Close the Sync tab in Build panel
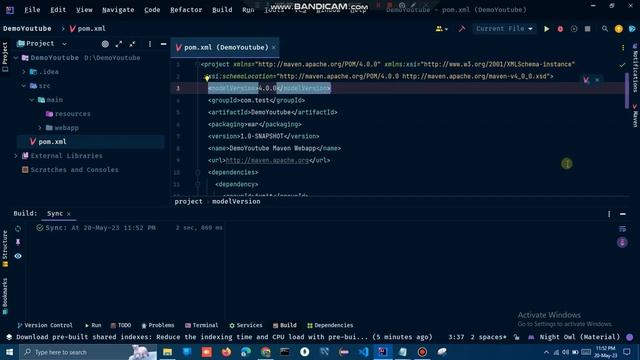The height and width of the screenshot is (360, 640). click(69, 214)
